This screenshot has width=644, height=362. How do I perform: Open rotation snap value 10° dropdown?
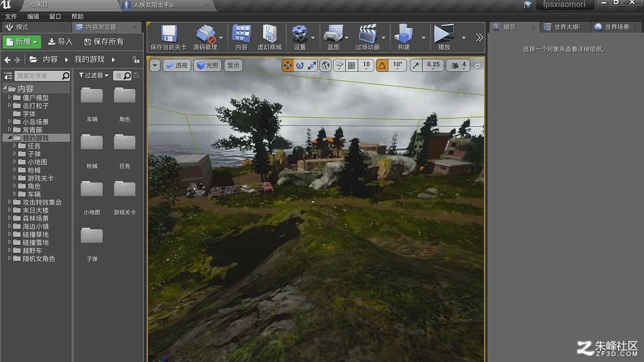pos(397,65)
